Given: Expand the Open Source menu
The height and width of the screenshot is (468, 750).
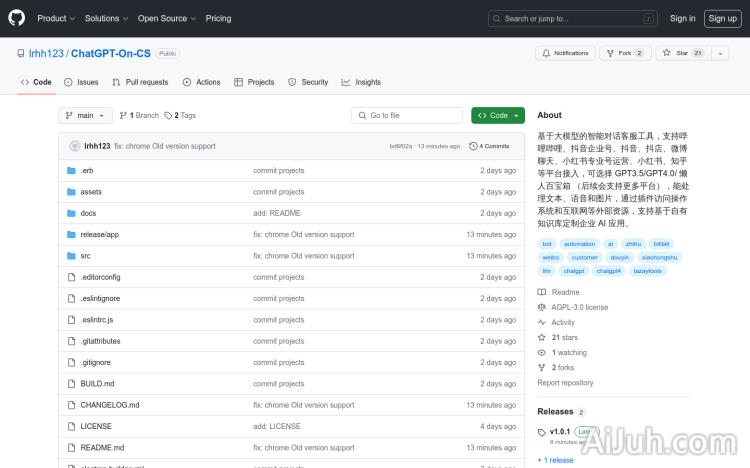Looking at the screenshot, I should [165, 18].
